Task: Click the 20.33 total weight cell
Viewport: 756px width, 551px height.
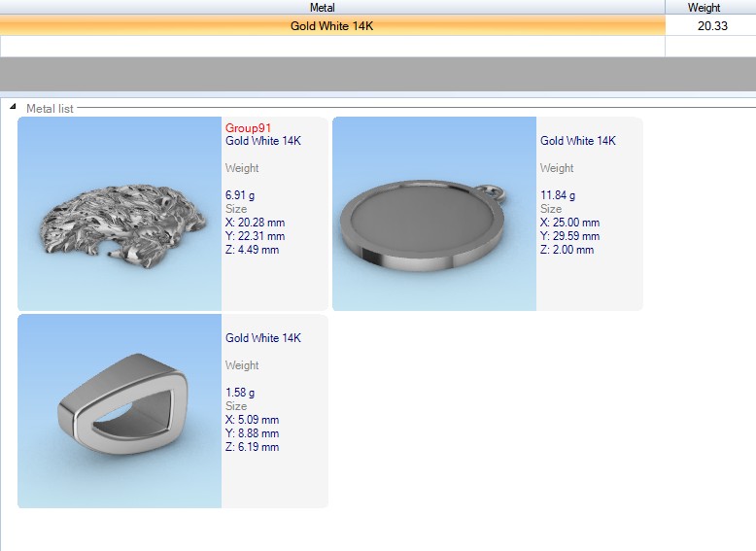Action: coord(711,26)
